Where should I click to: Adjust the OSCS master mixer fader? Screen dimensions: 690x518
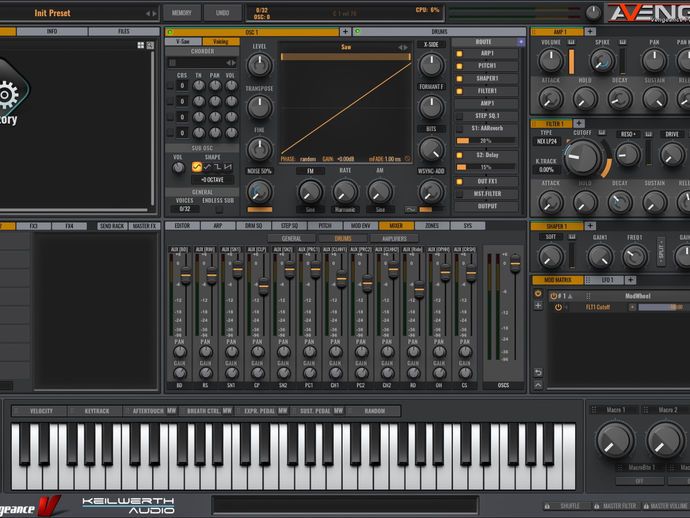click(515, 264)
